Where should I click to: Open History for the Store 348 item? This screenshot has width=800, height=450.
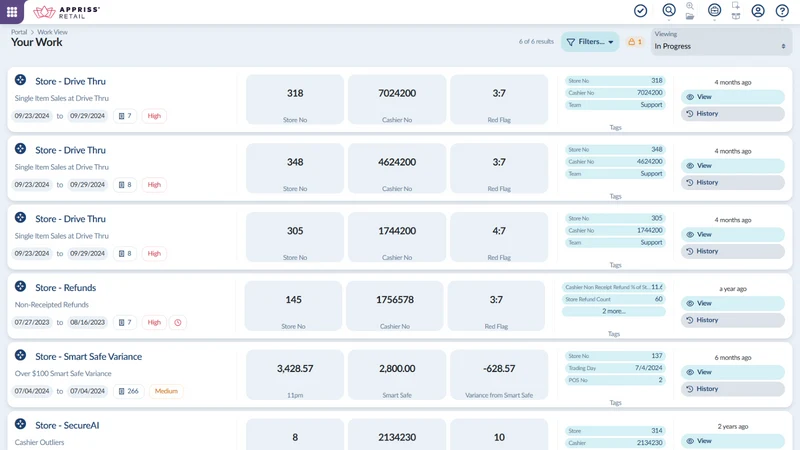(x=733, y=183)
